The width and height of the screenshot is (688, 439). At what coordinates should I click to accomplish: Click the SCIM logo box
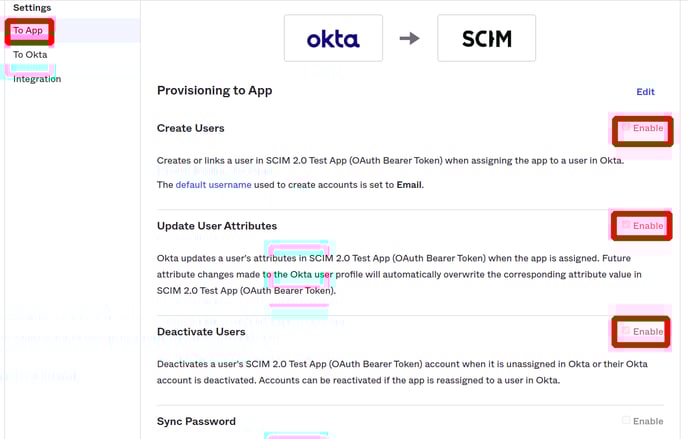pos(486,38)
